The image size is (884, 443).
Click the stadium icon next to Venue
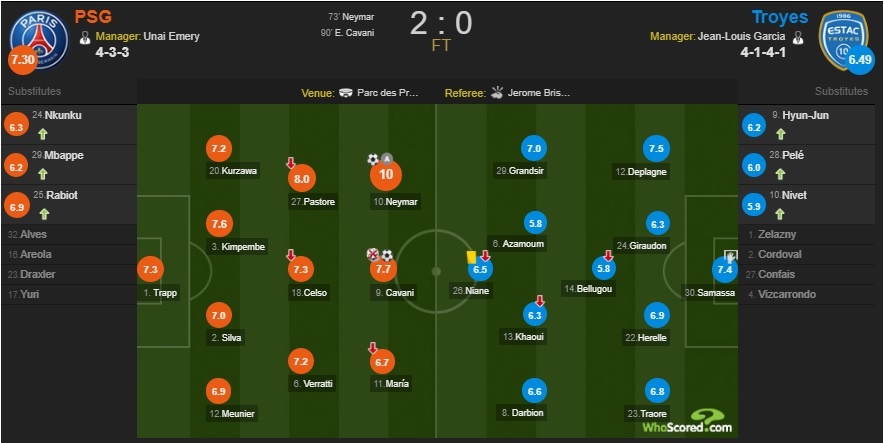point(346,93)
